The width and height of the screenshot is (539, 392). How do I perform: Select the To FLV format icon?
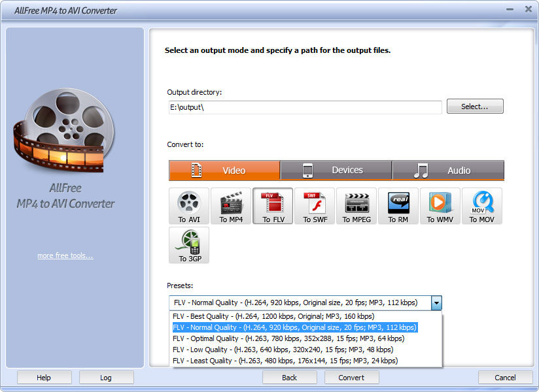tap(273, 206)
